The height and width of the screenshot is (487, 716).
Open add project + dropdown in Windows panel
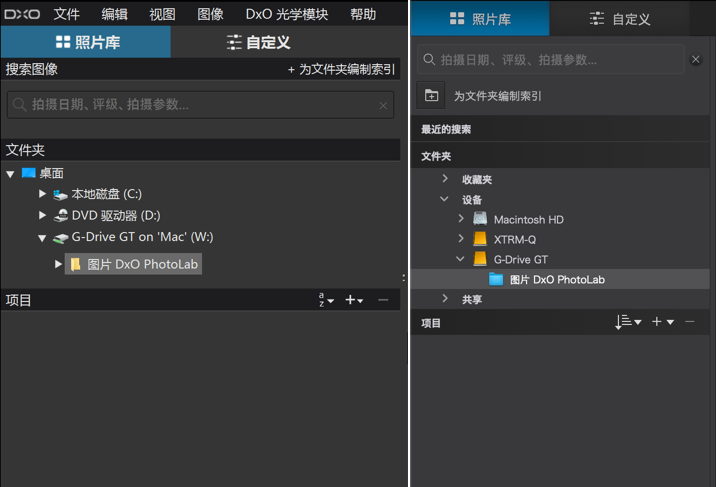354,300
